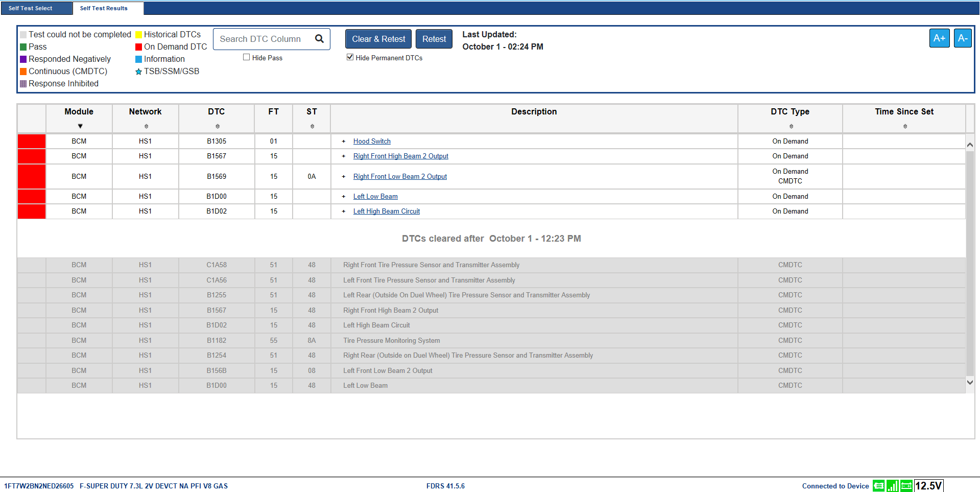Expand the Hood Switch DTC row
The image size is (980, 492).
(344, 142)
